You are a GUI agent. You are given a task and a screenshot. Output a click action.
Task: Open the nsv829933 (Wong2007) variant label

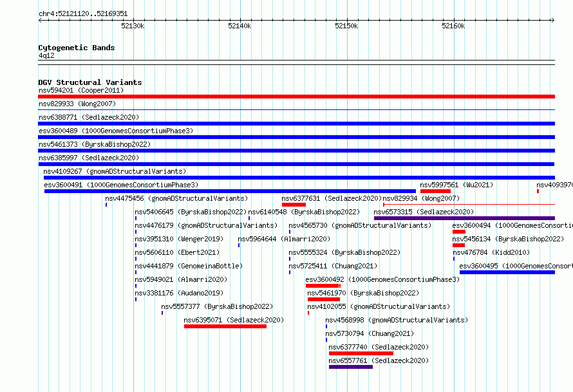click(77, 104)
